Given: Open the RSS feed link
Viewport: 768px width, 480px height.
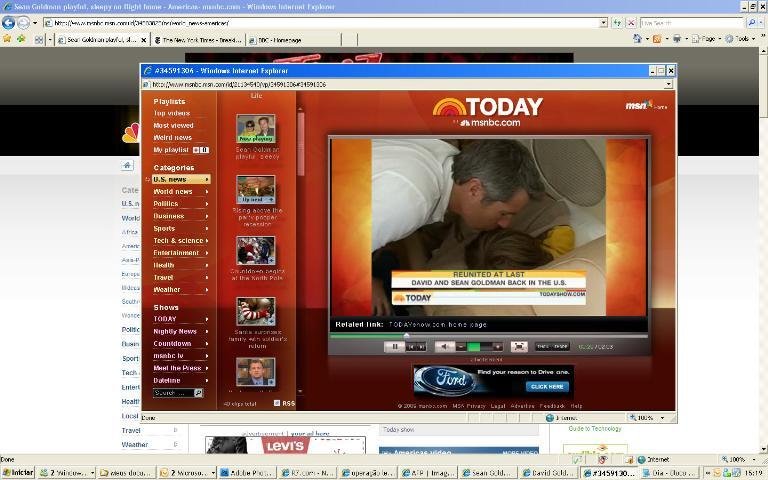Looking at the screenshot, I should pos(285,403).
